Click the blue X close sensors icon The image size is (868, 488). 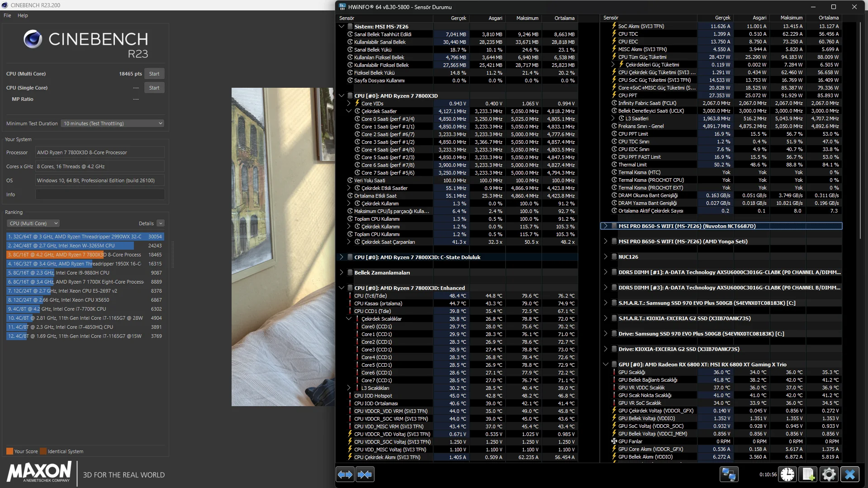[849, 474]
